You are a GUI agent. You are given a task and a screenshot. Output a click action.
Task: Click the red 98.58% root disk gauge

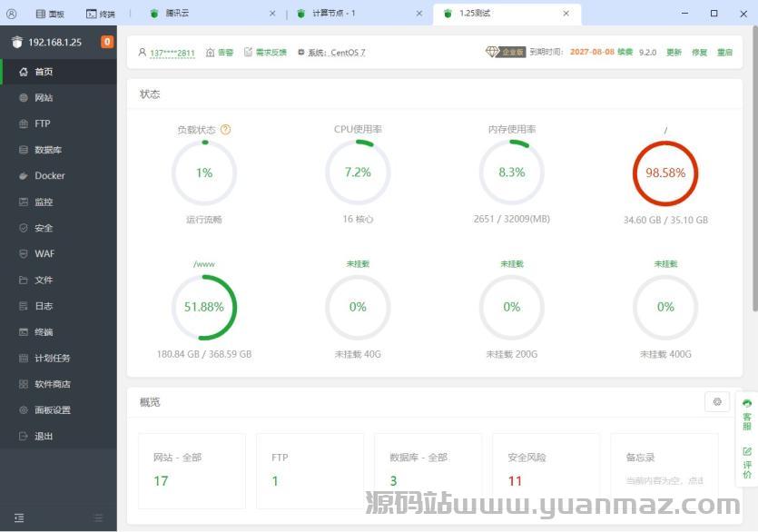[665, 173]
